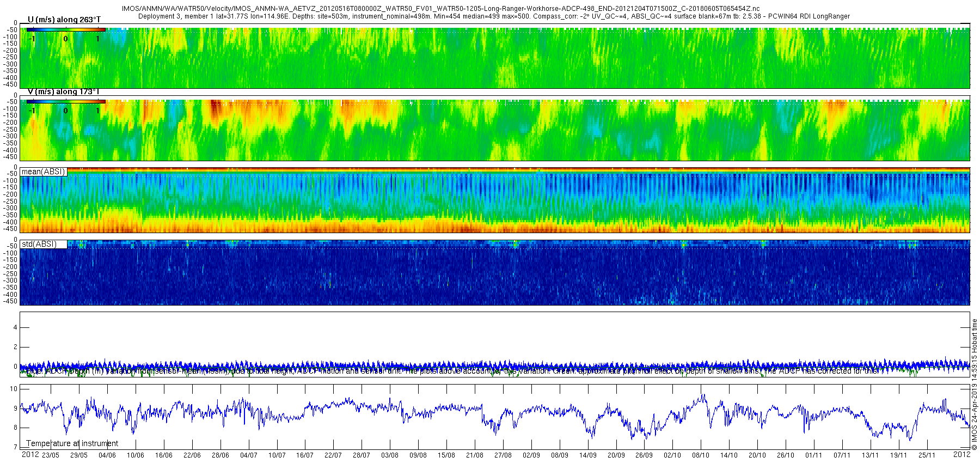Click the '02/09' date tick label

[x=531, y=455]
